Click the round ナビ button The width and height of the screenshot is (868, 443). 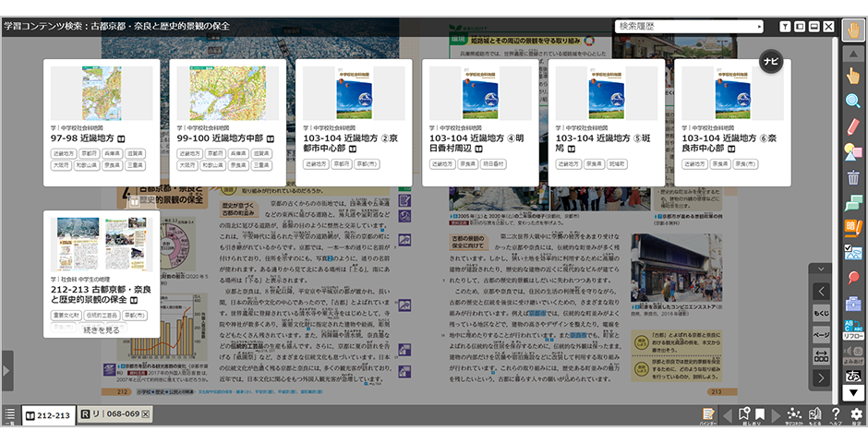(771, 62)
